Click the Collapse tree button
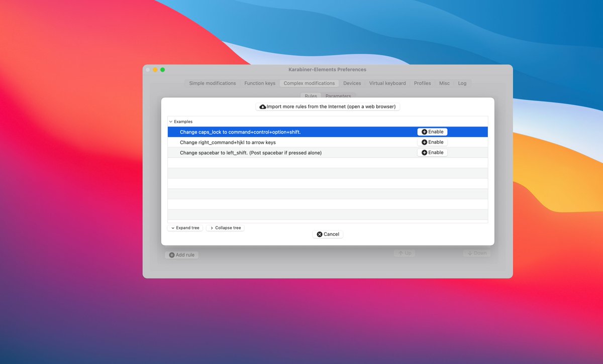This screenshot has height=364, width=603. (225, 228)
